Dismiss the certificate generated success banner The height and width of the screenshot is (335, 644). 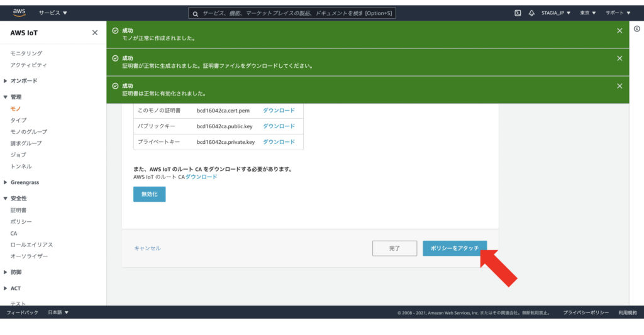pos(619,58)
